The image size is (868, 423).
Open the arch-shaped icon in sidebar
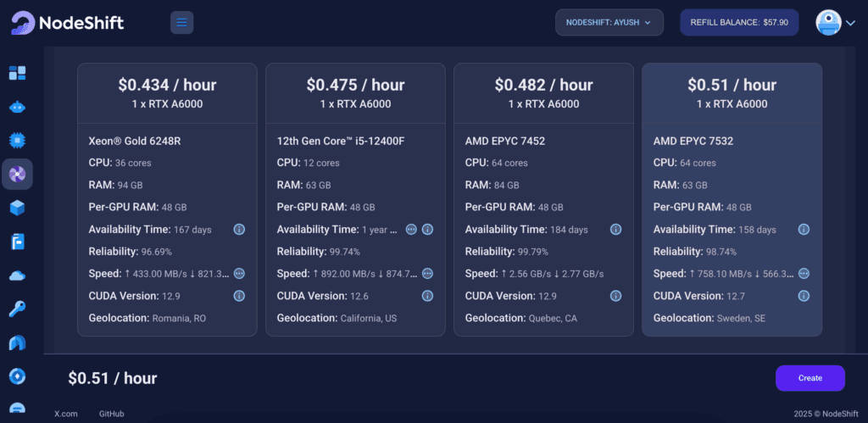click(17, 343)
